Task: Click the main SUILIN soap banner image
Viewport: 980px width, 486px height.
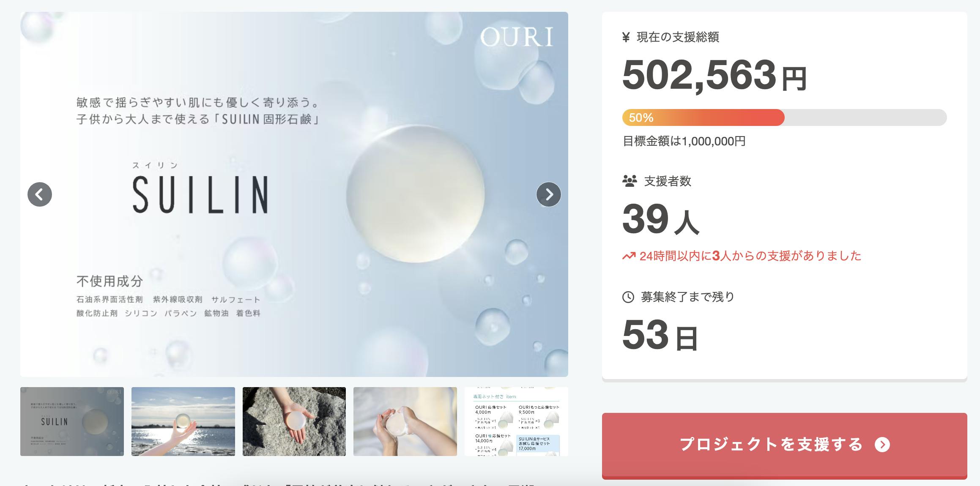Action: 294,194
